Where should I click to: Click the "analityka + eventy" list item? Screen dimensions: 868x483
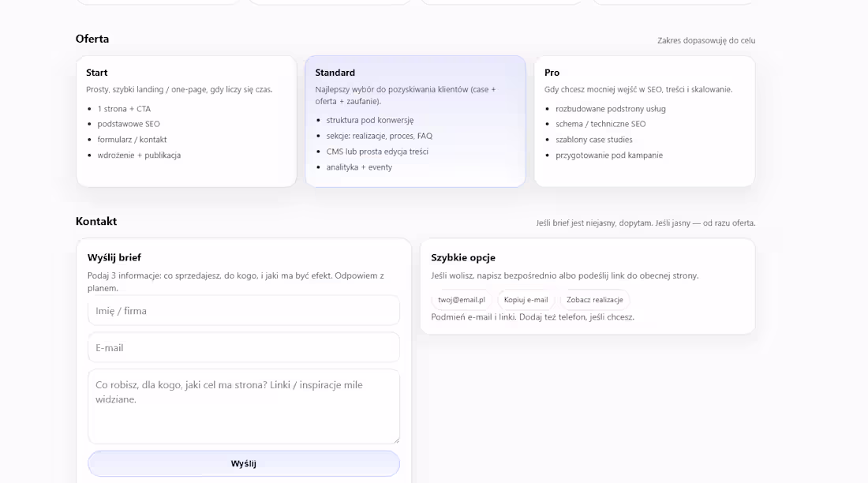click(x=359, y=167)
